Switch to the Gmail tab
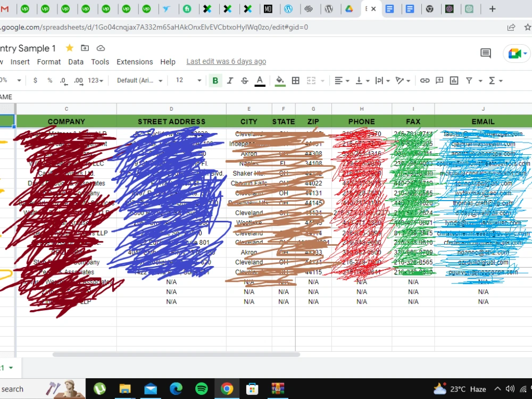The height and width of the screenshot is (399, 532). click(x=4, y=9)
